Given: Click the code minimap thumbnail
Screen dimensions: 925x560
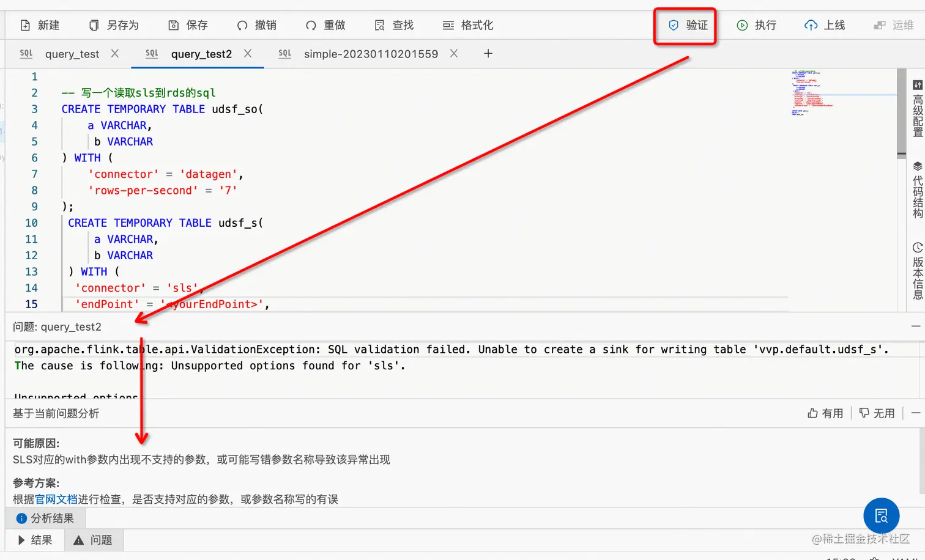Looking at the screenshot, I should [x=814, y=93].
